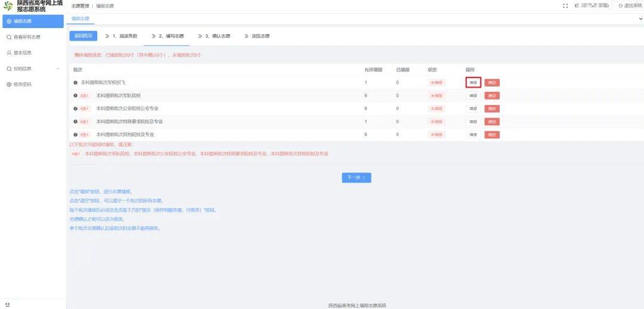
Task: Click red 清空 button for 本科提前批次军队院校
Action: point(492,95)
